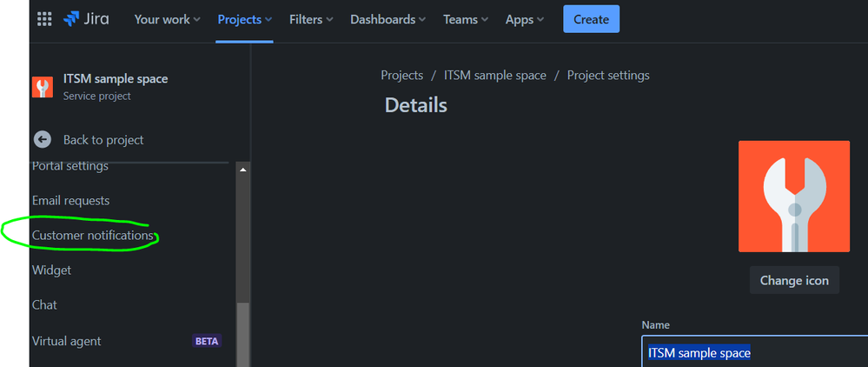Open the Projects menu

pyautogui.click(x=244, y=19)
